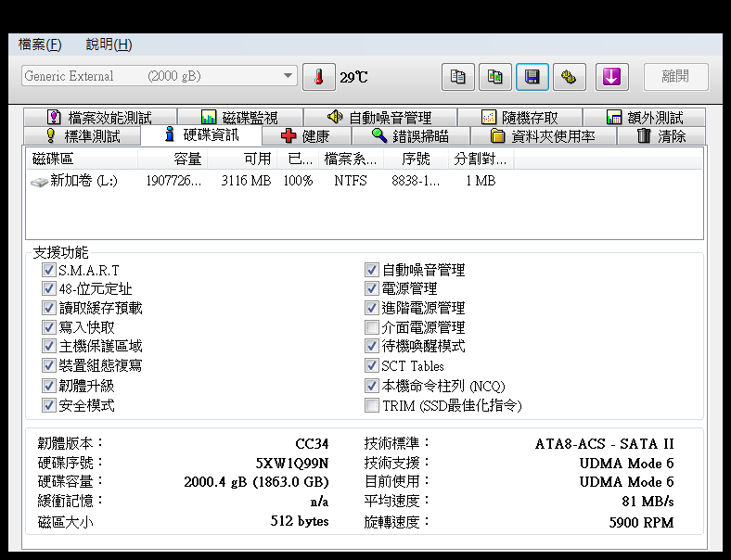Check the TRIM (SSD最佳化指令) option
This screenshot has height=560, width=731.
tap(372, 405)
